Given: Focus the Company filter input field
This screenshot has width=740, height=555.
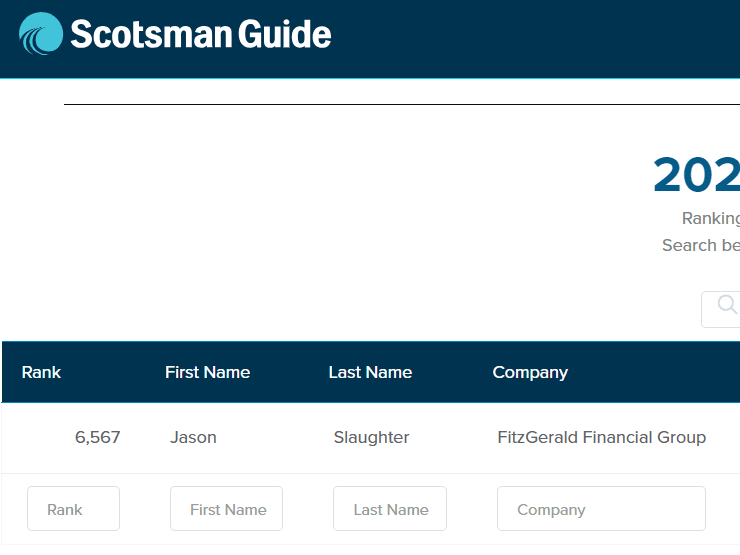Looking at the screenshot, I should 601,509.
